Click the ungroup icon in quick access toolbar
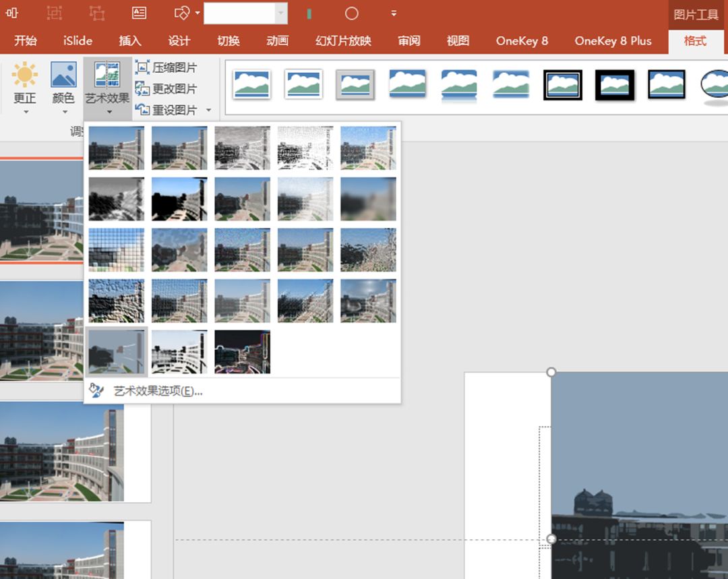 pos(96,13)
